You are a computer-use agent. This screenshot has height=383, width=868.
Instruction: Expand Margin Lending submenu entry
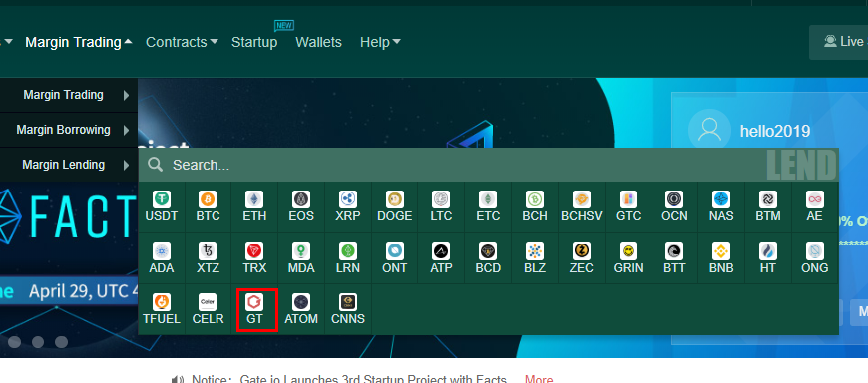[x=69, y=165]
